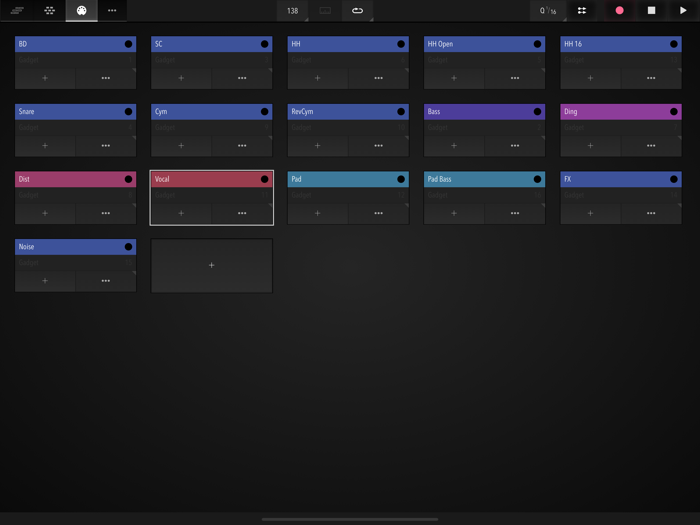700x525 pixels.
Task: Add a device on the RevCym card
Action: pos(317,146)
